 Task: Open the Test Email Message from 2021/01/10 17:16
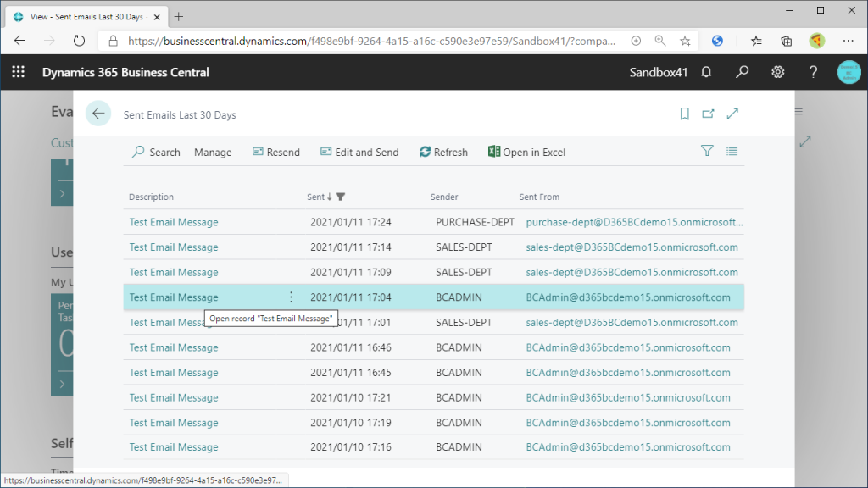coord(174,447)
